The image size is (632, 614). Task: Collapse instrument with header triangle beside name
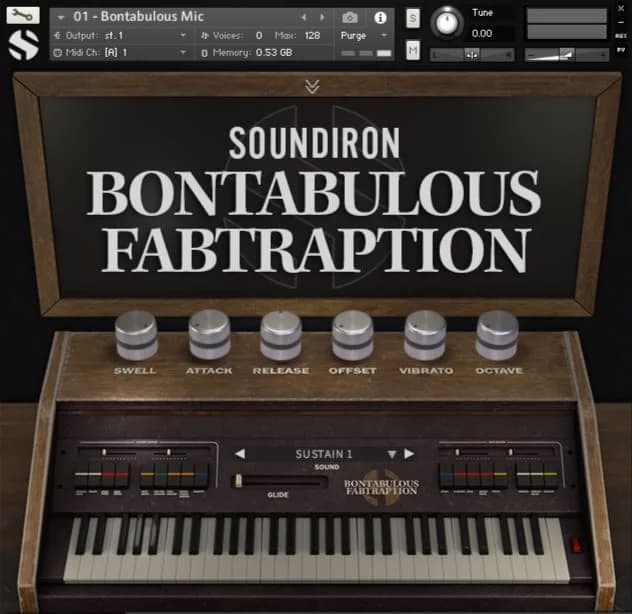[x=61, y=17]
